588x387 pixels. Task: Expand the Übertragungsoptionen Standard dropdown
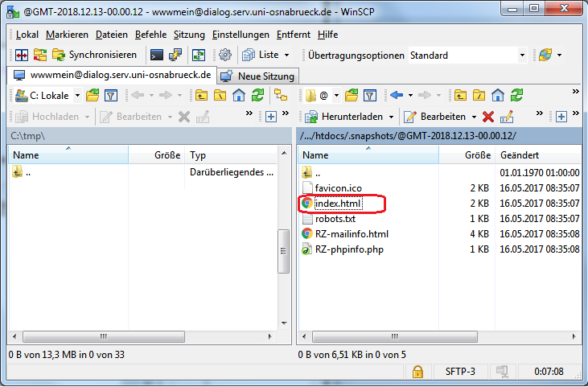coord(522,56)
